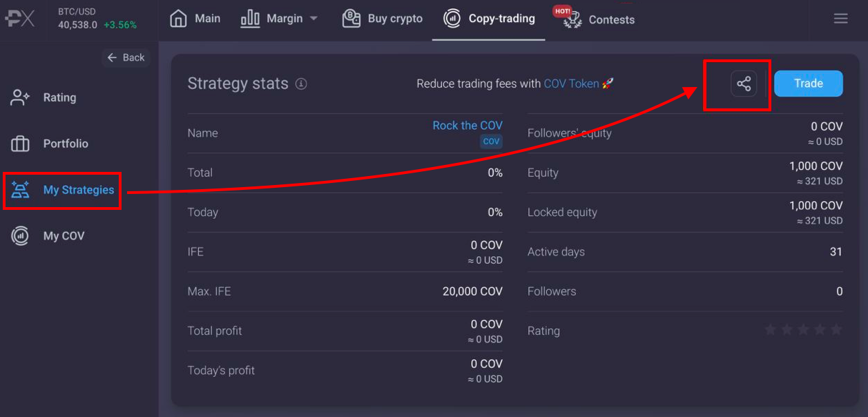Image resolution: width=868 pixels, height=417 pixels.
Task: Select My Strategies in the sidebar
Action: [x=78, y=190]
